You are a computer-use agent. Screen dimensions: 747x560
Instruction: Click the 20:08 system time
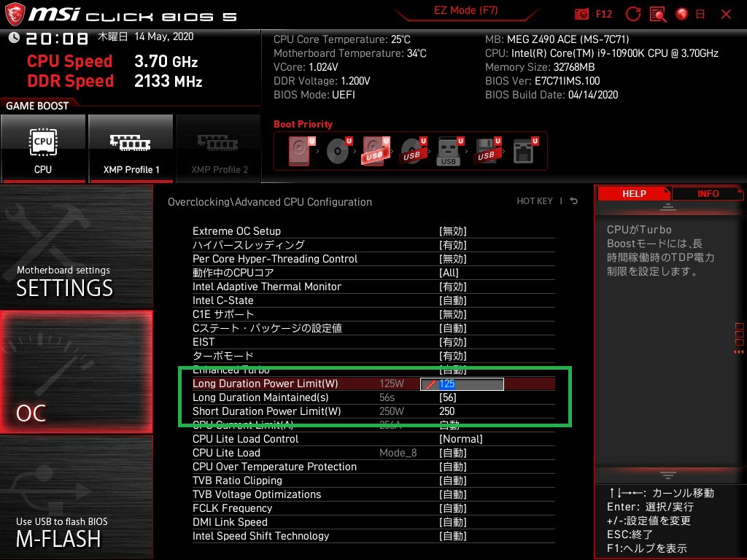tap(57, 38)
